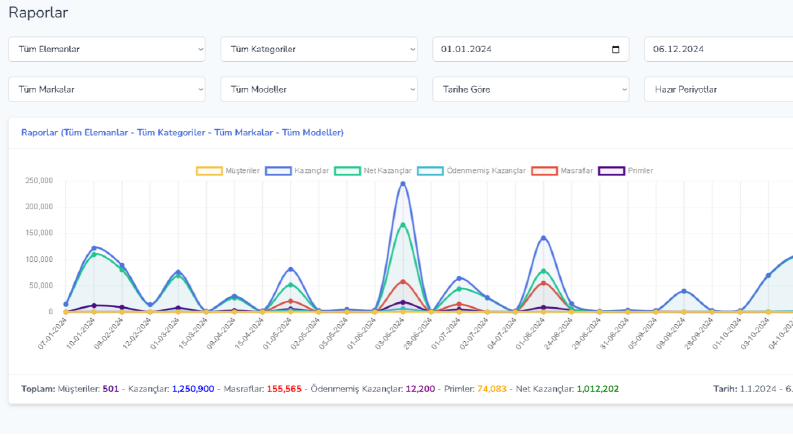Click Kazançlar peak point at 03-06-2024
The image size is (793, 446).
pos(403,184)
